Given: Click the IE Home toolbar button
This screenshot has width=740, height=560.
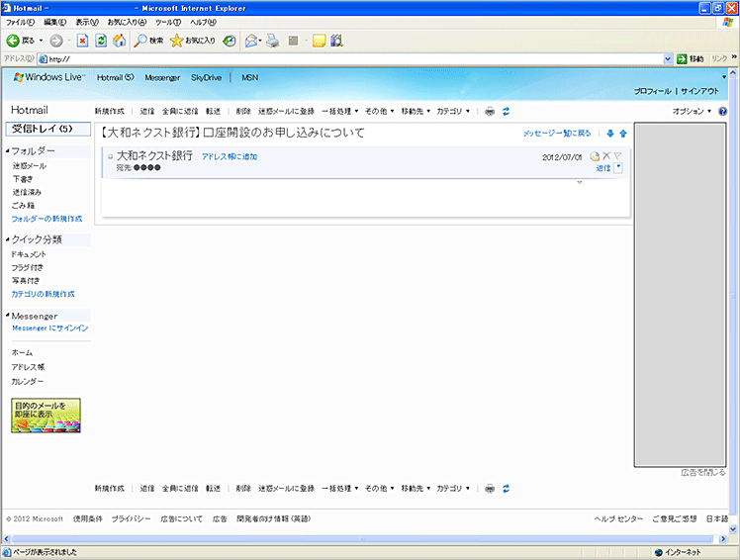Looking at the screenshot, I should tap(119, 41).
